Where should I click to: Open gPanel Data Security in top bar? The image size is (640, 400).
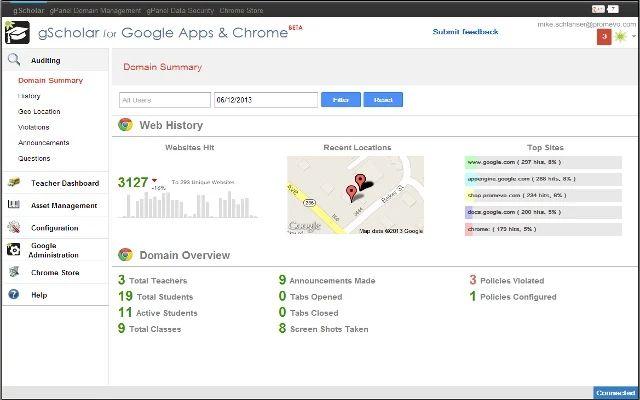(180, 11)
